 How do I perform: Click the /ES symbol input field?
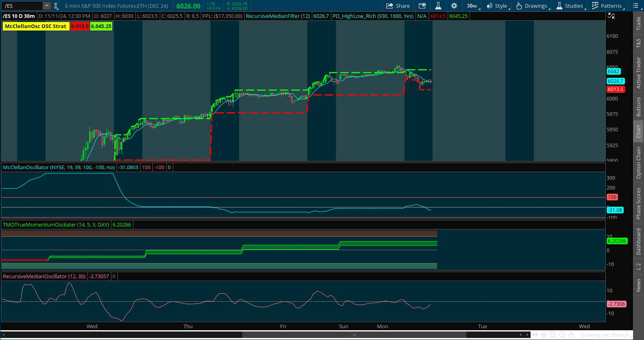pos(23,6)
